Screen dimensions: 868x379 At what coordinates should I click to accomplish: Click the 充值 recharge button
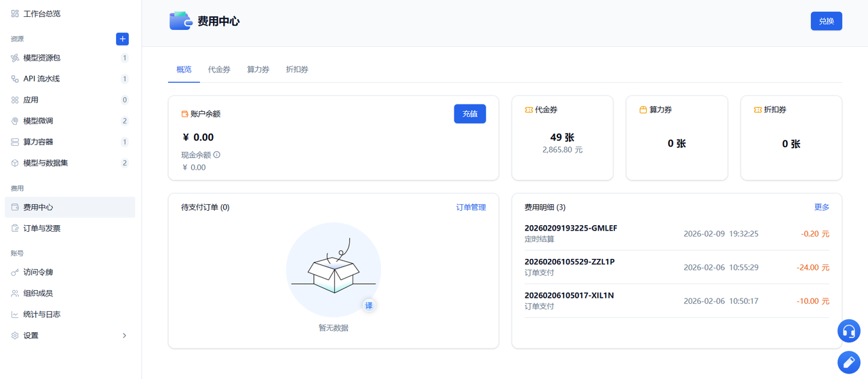470,114
